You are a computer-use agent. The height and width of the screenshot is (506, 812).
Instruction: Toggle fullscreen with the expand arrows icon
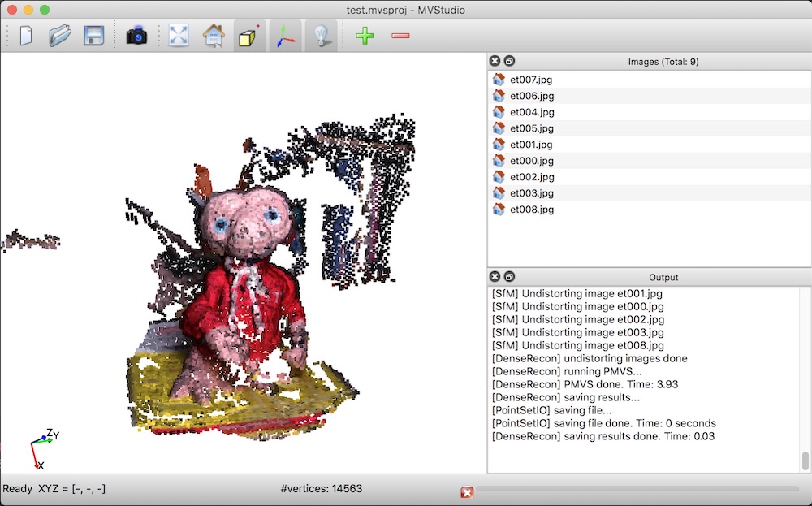pyautogui.click(x=179, y=36)
